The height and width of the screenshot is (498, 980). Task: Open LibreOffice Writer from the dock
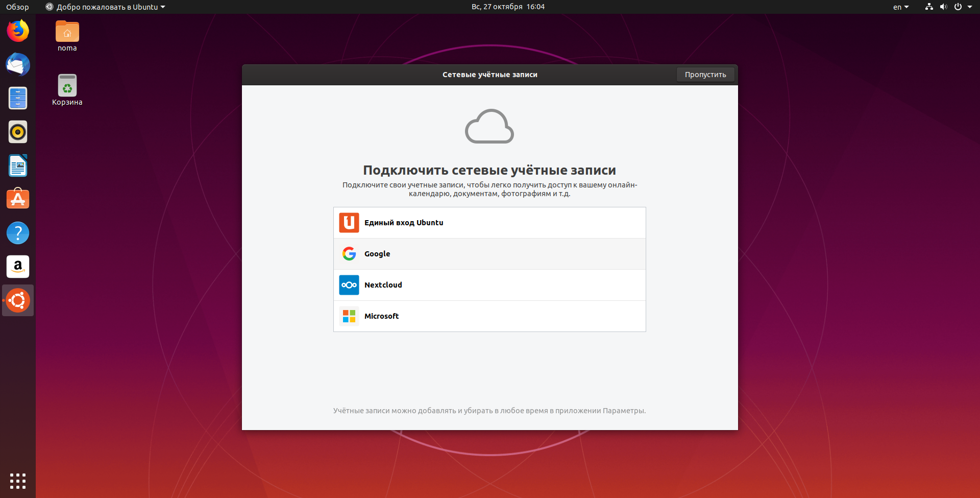[x=18, y=165]
